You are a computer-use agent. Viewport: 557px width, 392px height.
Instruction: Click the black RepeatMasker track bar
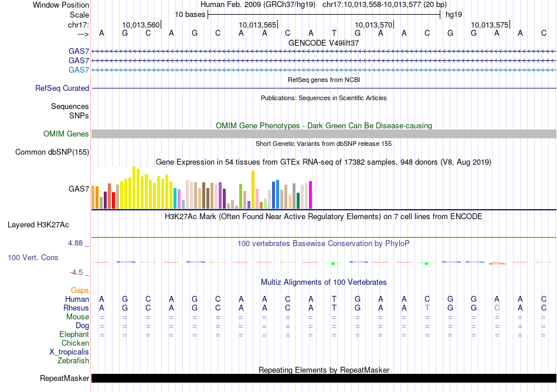click(324, 379)
